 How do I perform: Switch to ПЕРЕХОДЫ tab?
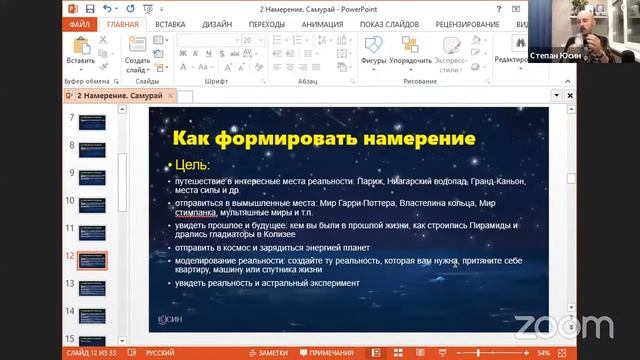pos(267,24)
